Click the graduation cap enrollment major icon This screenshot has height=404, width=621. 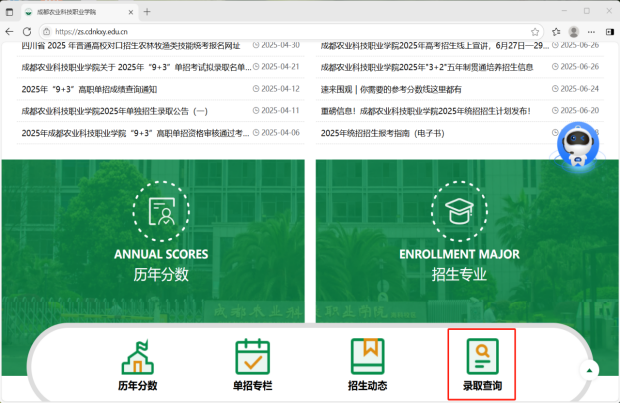point(459,211)
